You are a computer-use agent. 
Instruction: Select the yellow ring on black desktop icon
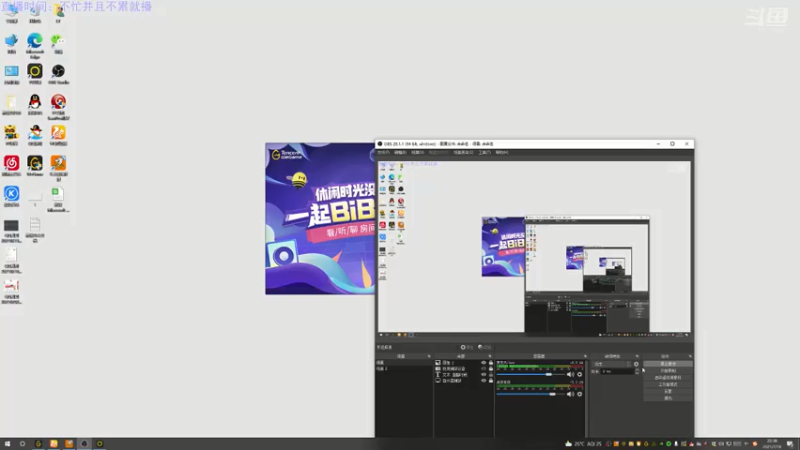pos(35,71)
